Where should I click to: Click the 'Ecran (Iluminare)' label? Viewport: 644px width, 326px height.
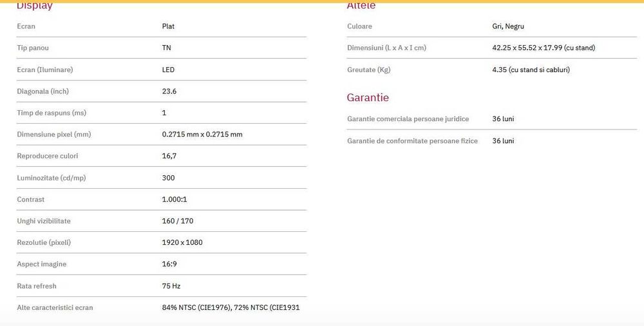(x=45, y=70)
